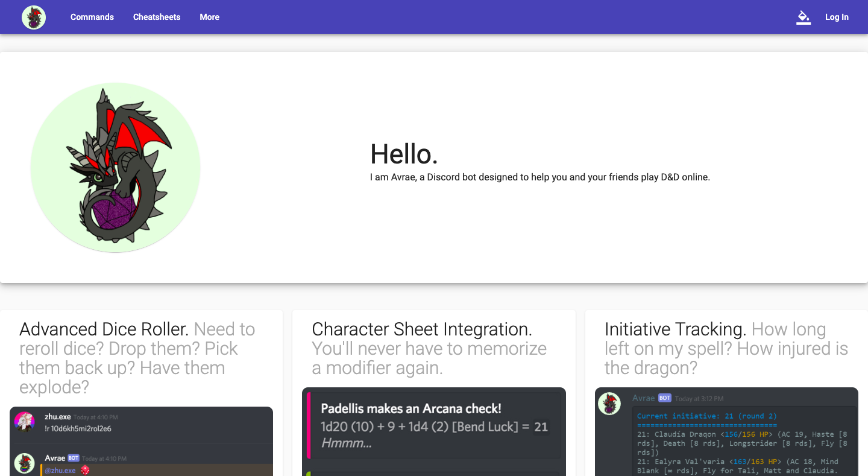Click the Avrae Discord bot description text

pos(540,177)
